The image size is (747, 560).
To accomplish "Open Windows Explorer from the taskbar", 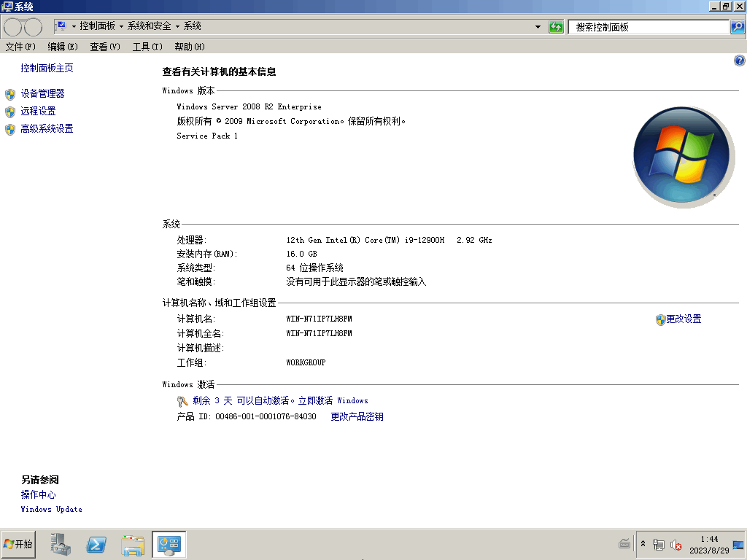I will (x=133, y=544).
